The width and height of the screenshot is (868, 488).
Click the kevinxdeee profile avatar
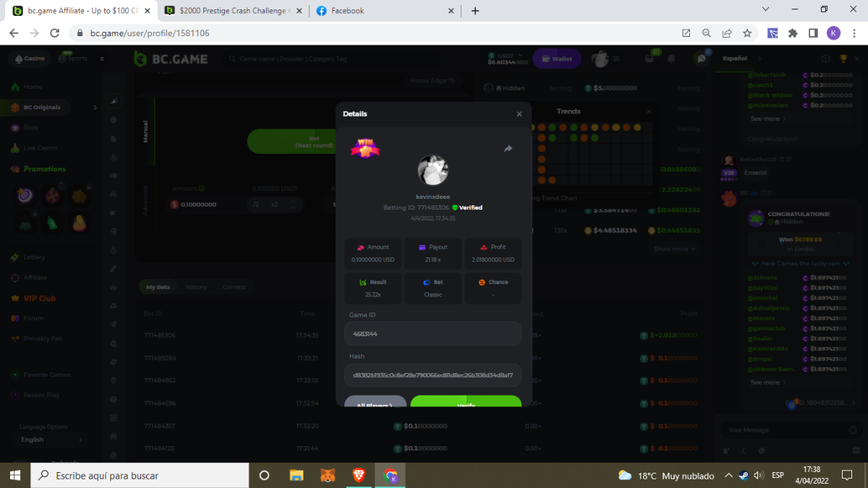point(433,170)
